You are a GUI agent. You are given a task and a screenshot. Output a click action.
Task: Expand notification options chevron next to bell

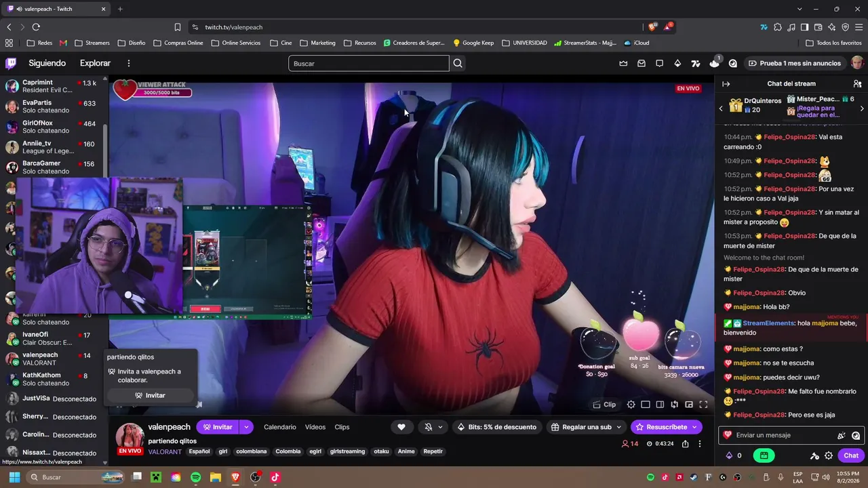click(440, 427)
